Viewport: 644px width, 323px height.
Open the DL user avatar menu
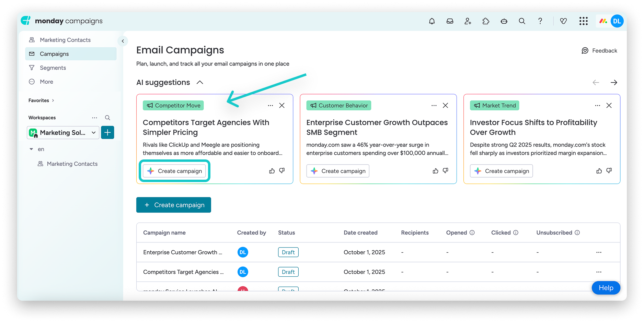617,21
